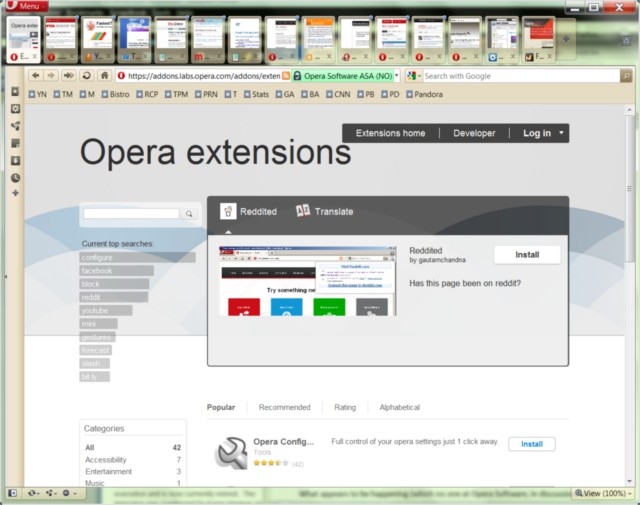This screenshot has height=505, width=640.
Task: Click the Fast Forward button
Action: coord(69,76)
